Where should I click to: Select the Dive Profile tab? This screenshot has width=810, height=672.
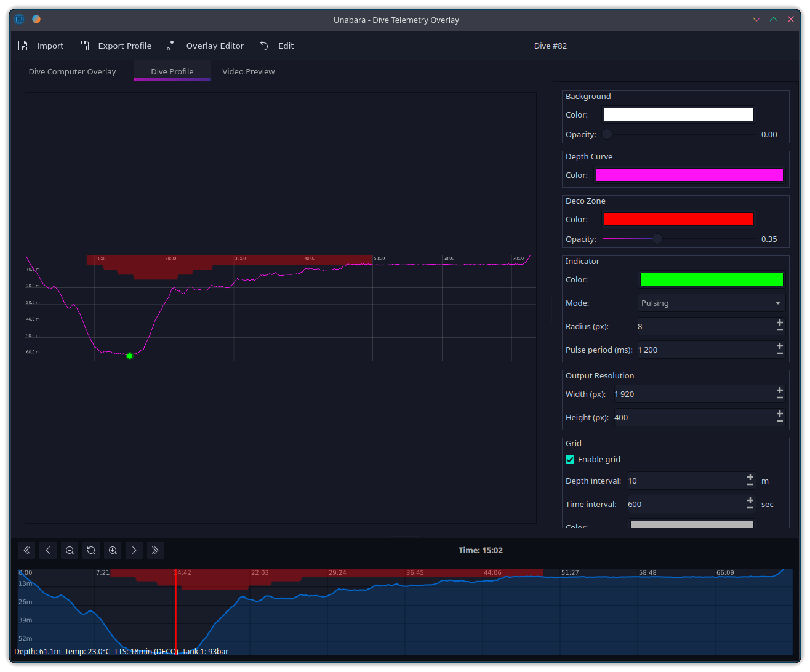(x=172, y=71)
